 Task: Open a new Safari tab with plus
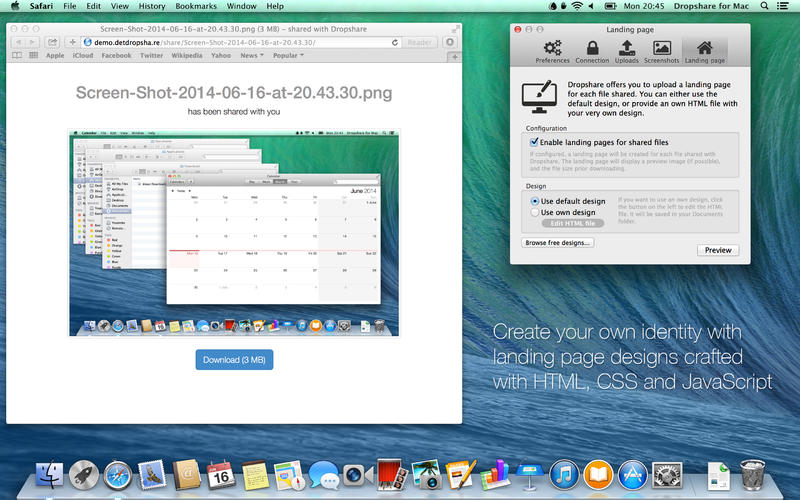click(455, 57)
